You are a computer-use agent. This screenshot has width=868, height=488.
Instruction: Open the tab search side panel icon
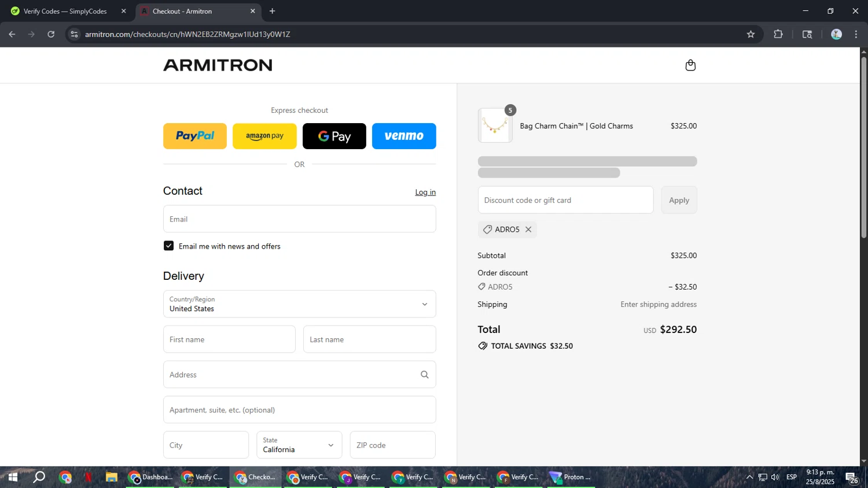[807, 34]
